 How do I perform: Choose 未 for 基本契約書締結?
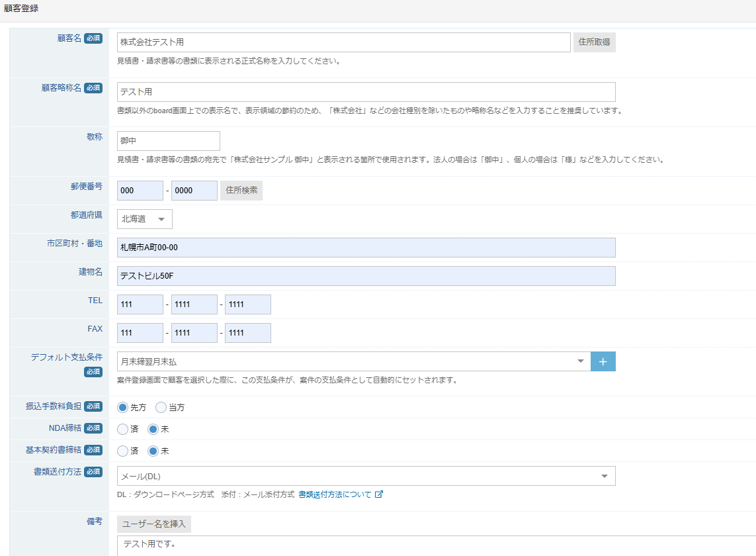[153, 451]
